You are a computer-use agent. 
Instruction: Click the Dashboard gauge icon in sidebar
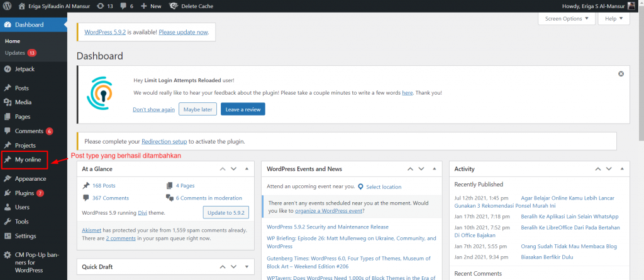8,24
